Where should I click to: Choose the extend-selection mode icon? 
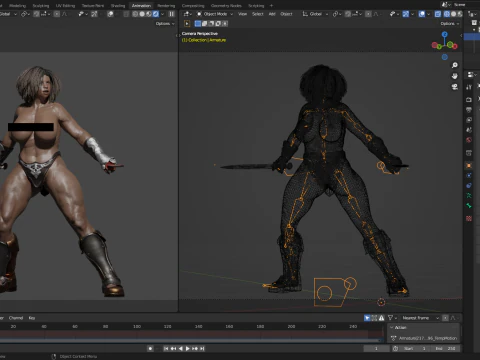[204, 24]
